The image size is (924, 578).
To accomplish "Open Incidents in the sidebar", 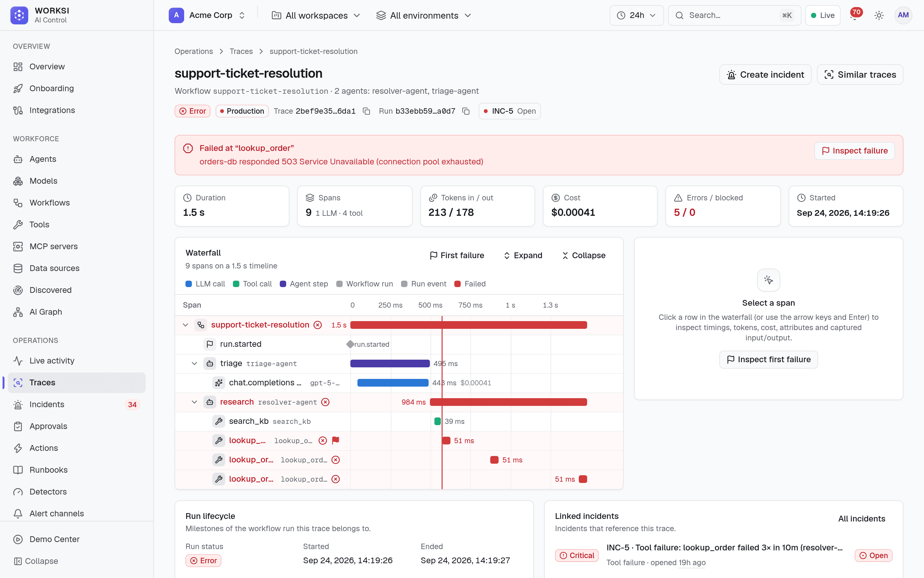I will pyautogui.click(x=76, y=405).
